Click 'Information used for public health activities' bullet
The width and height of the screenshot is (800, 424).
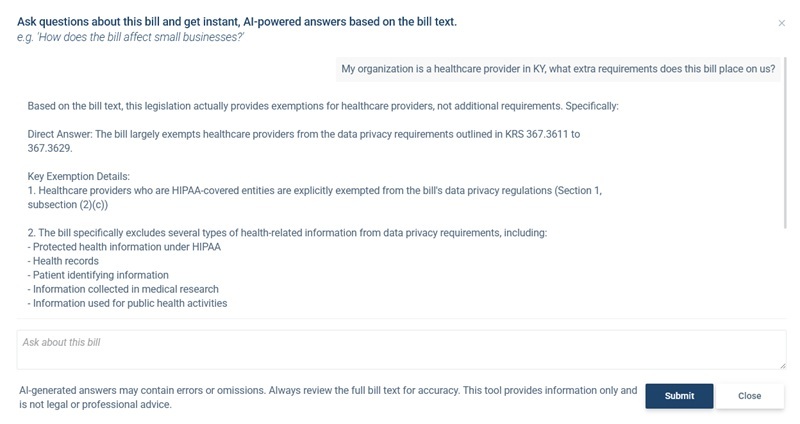click(x=128, y=303)
